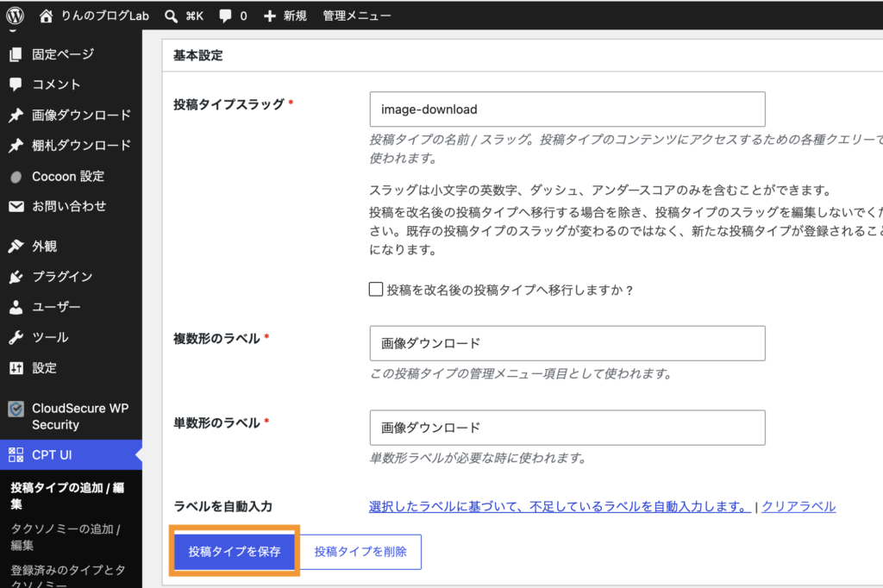
Task: Click the 複数形のラベル input field
Action: point(567,343)
